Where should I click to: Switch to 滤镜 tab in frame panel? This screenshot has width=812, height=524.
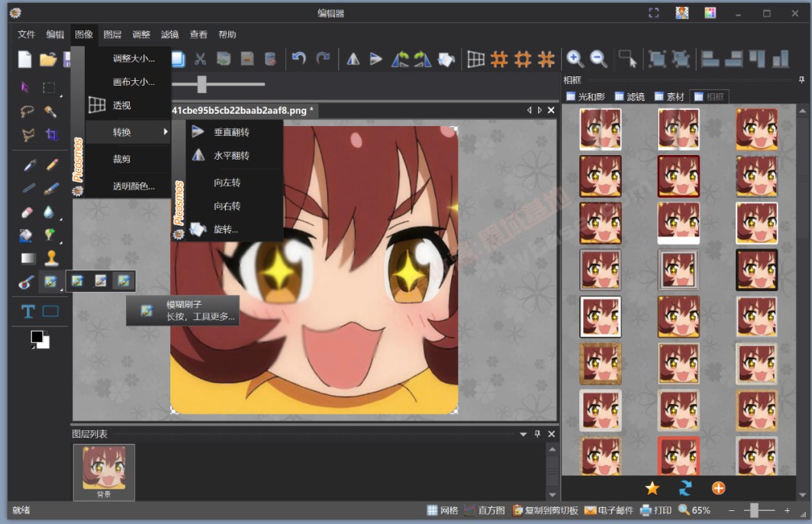pyautogui.click(x=630, y=96)
